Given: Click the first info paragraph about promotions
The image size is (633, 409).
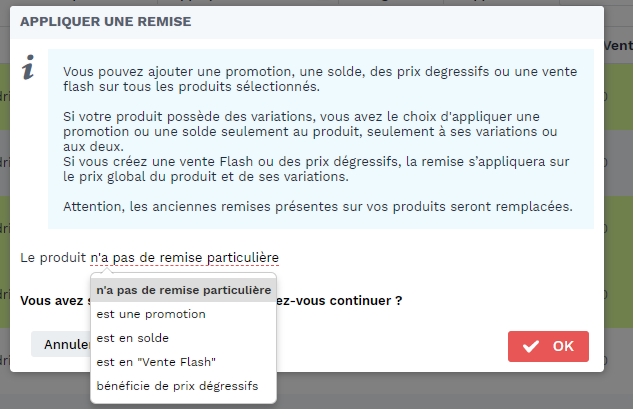Looking at the screenshot, I should [x=320, y=79].
